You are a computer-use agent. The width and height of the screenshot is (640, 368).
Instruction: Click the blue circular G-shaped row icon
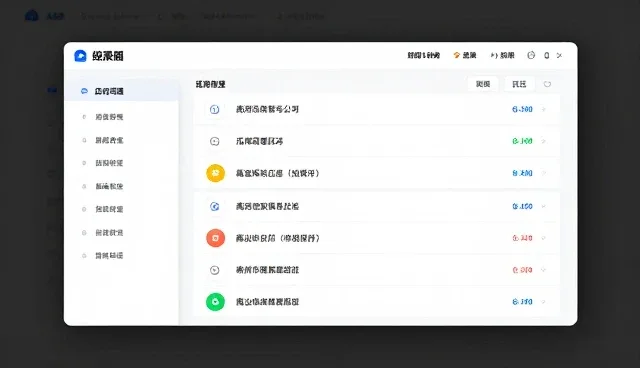(215, 206)
